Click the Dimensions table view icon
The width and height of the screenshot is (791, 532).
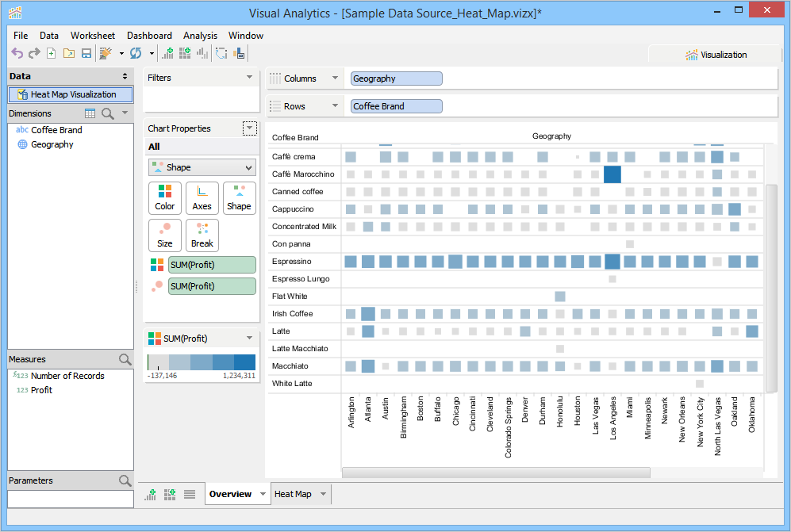(90, 113)
